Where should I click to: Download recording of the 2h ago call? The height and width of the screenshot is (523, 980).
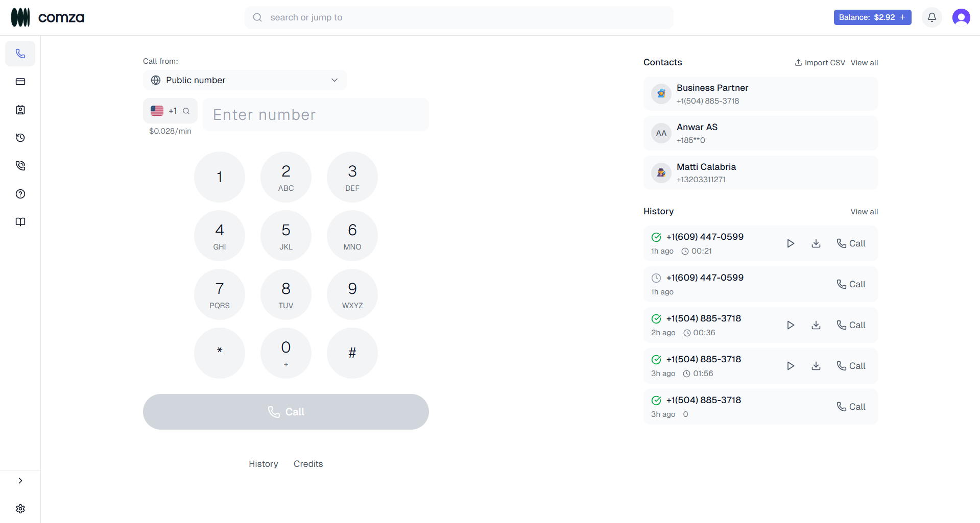coord(816,325)
